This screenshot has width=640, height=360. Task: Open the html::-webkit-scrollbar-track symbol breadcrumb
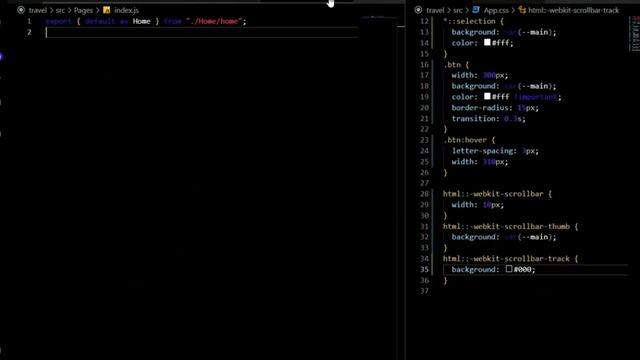pos(573,10)
